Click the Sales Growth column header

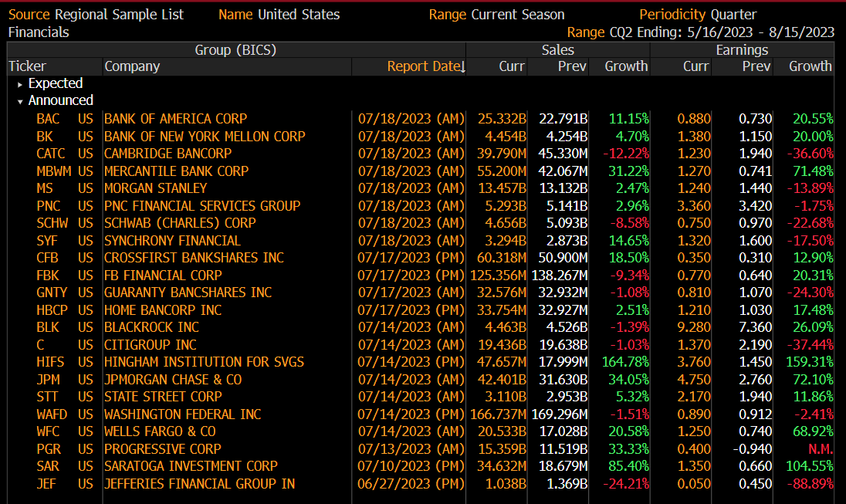pos(626,66)
